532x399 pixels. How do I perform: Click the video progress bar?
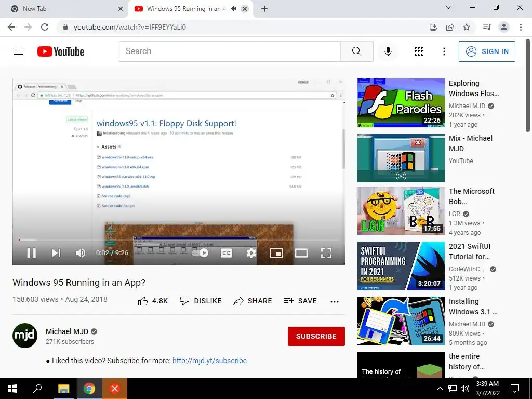[x=179, y=240]
